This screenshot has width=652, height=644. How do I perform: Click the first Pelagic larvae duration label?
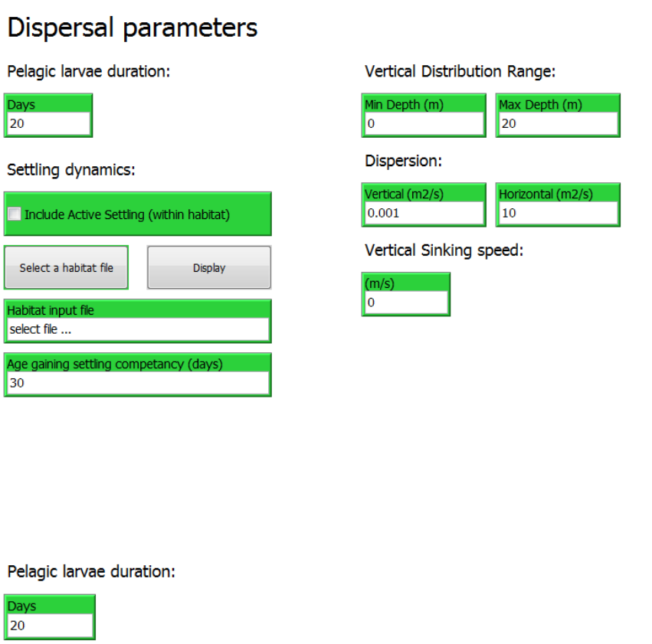tap(88, 72)
